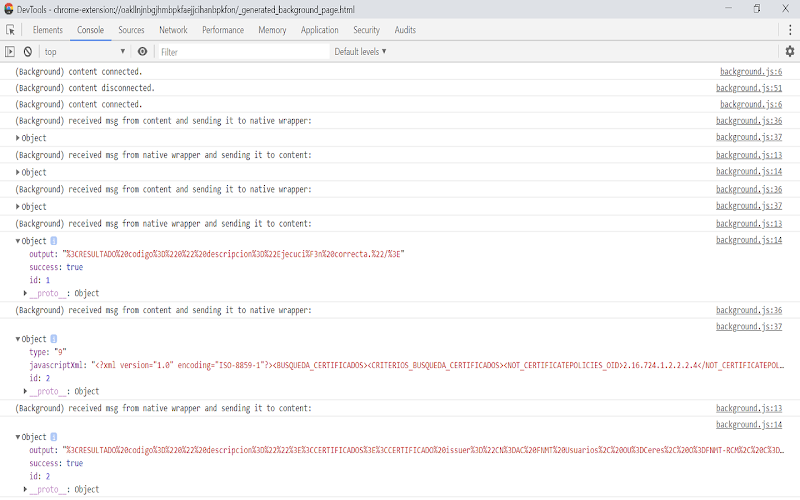800x500 pixels.
Task: Go to the Network tab
Action: (173, 30)
